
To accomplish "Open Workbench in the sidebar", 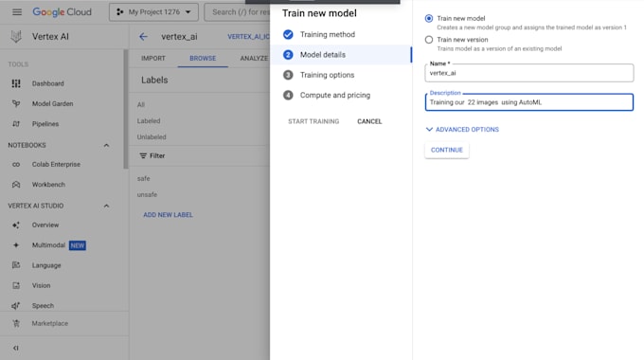I will coord(48,185).
